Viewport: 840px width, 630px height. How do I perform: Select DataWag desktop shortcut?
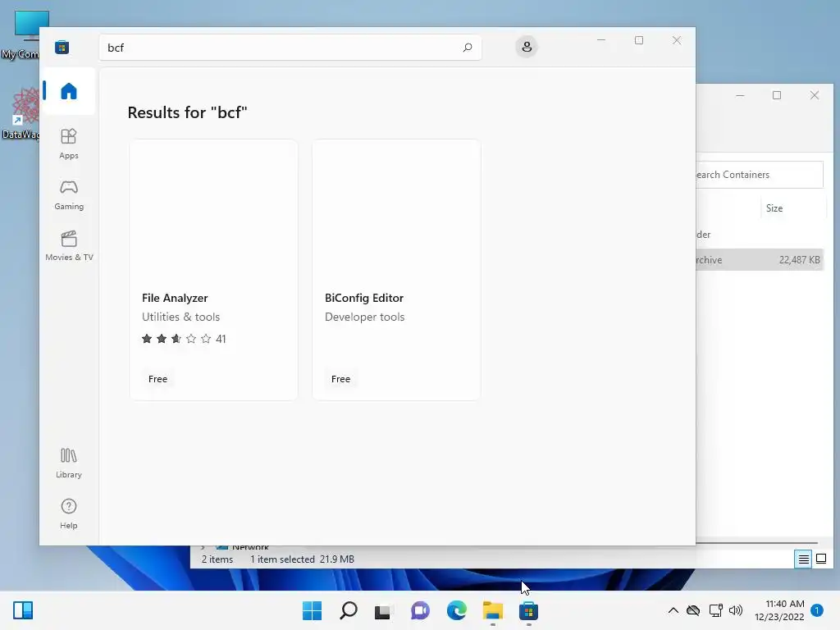click(x=21, y=114)
